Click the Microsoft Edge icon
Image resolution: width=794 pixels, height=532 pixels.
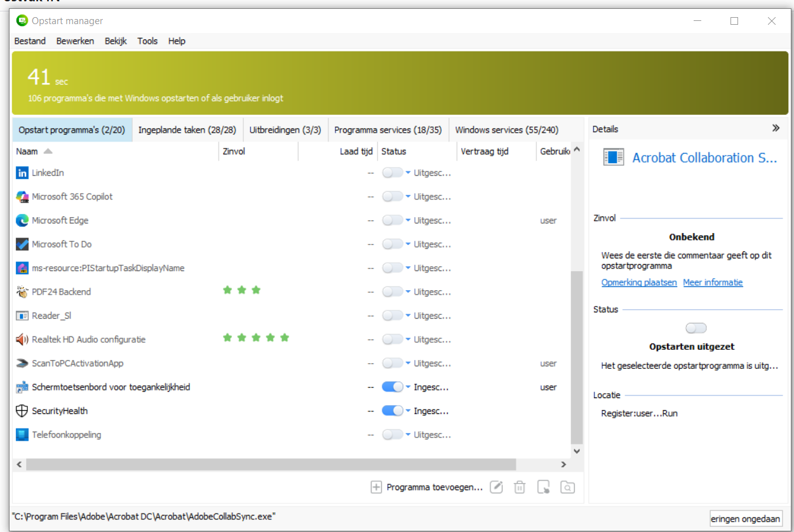click(22, 220)
